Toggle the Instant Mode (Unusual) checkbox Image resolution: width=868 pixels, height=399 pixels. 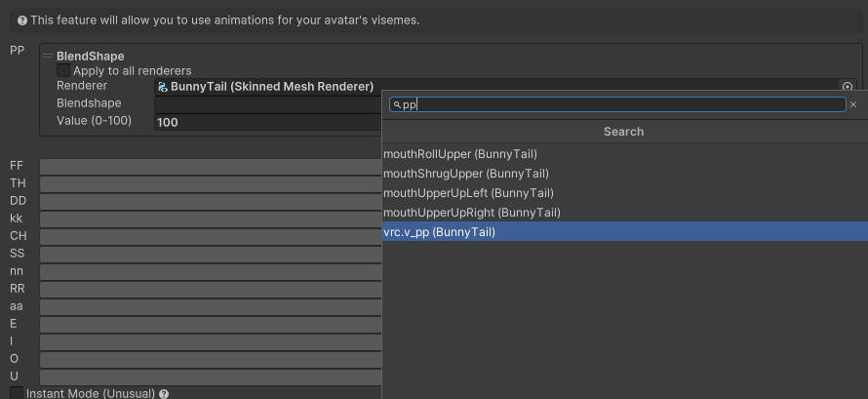click(17, 393)
